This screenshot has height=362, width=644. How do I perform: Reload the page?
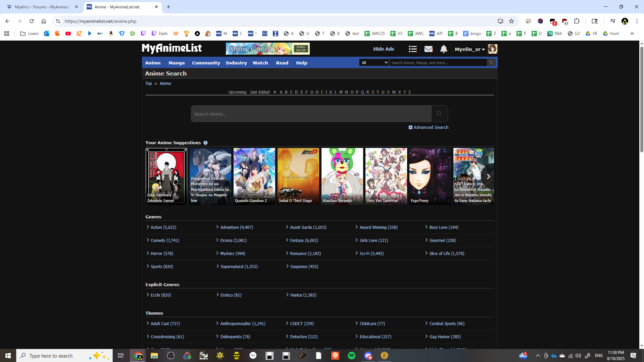pyautogui.click(x=32, y=21)
